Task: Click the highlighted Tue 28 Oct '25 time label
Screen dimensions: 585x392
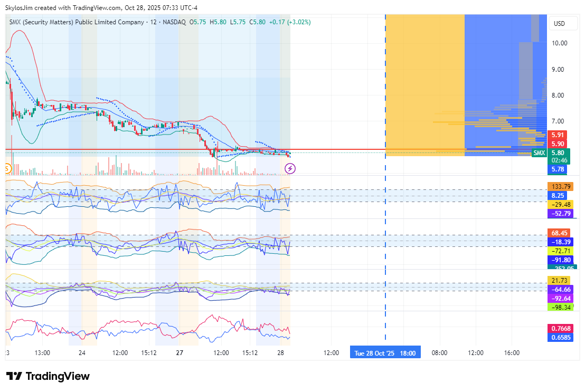Action: pyautogui.click(x=385, y=353)
